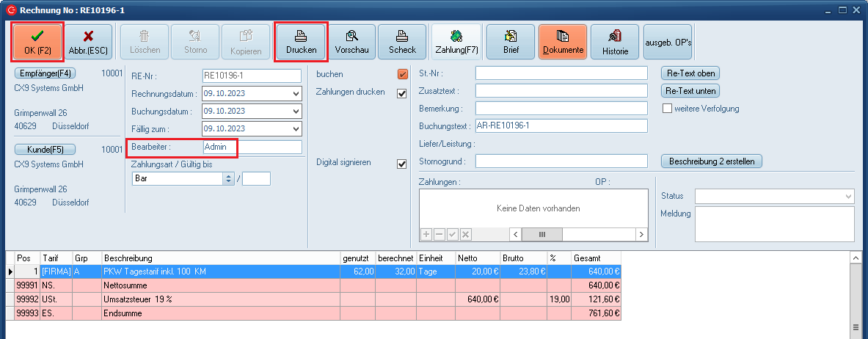Open the Brief letter tool
Screen dimensions: 868x339
(x=511, y=41)
